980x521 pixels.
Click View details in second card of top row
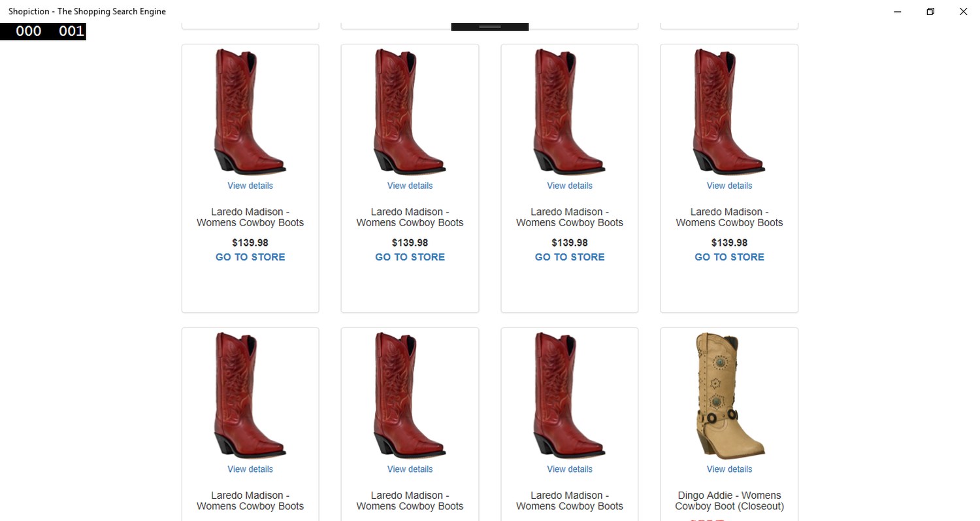coord(410,186)
